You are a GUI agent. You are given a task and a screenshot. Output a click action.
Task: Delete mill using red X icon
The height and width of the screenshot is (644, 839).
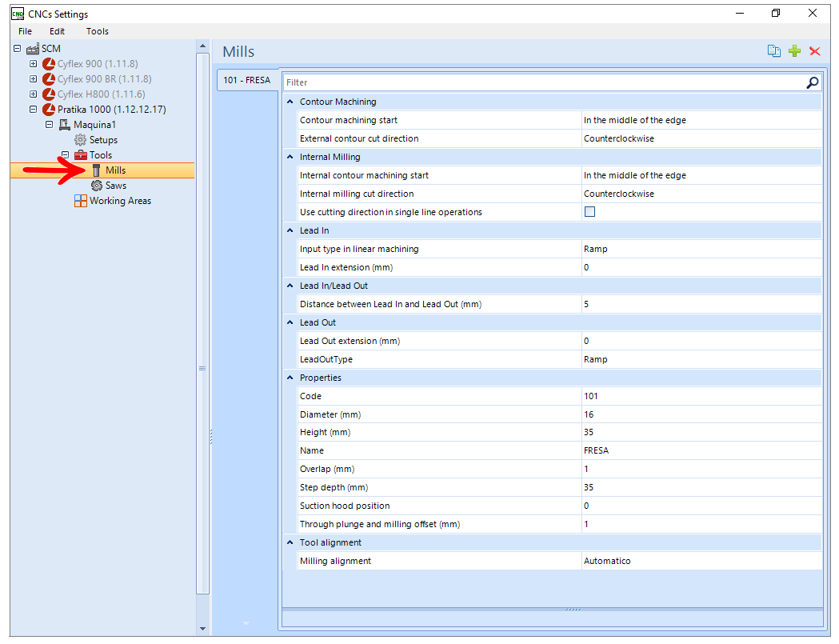click(x=815, y=51)
